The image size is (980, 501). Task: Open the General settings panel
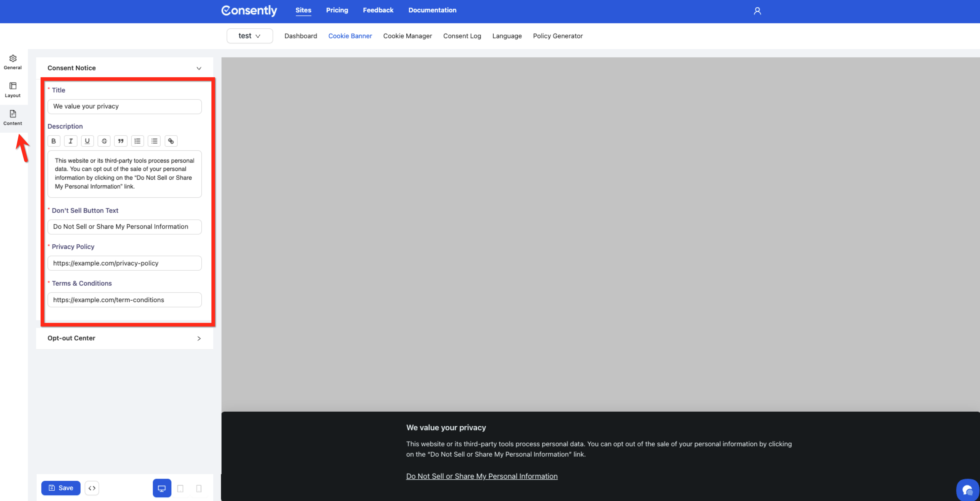(13, 62)
